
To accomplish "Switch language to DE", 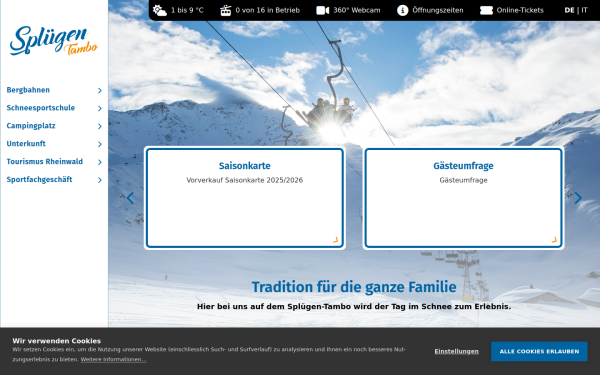I will [x=569, y=10].
